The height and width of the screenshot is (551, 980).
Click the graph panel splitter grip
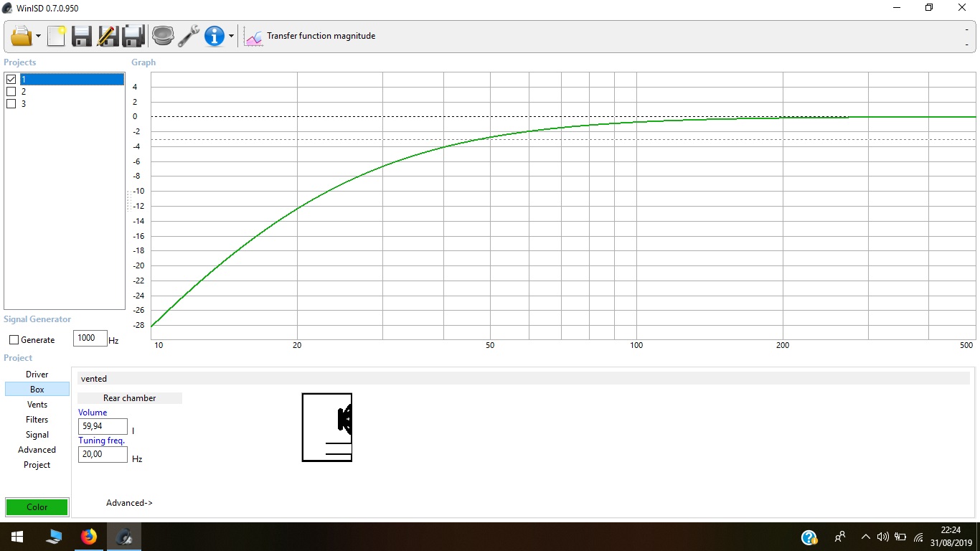pyautogui.click(x=128, y=201)
